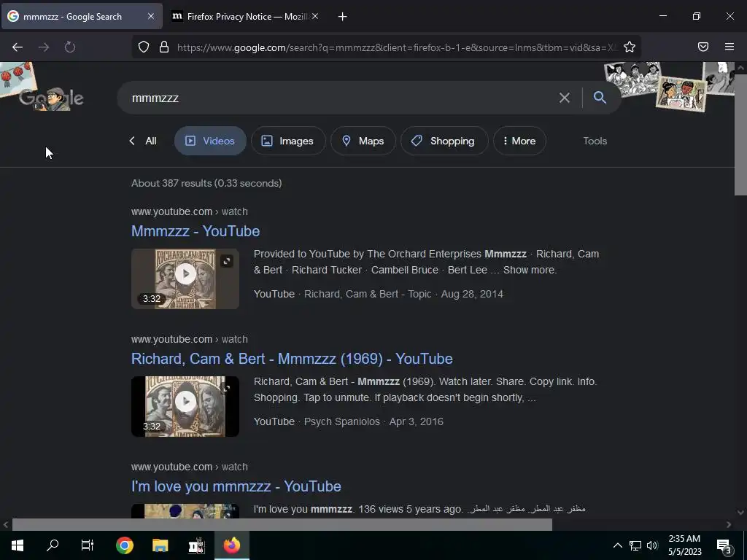This screenshot has height=560, width=747.
Task: Click the scroll down arrow on right
Action: pyautogui.click(x=740, y=513)
